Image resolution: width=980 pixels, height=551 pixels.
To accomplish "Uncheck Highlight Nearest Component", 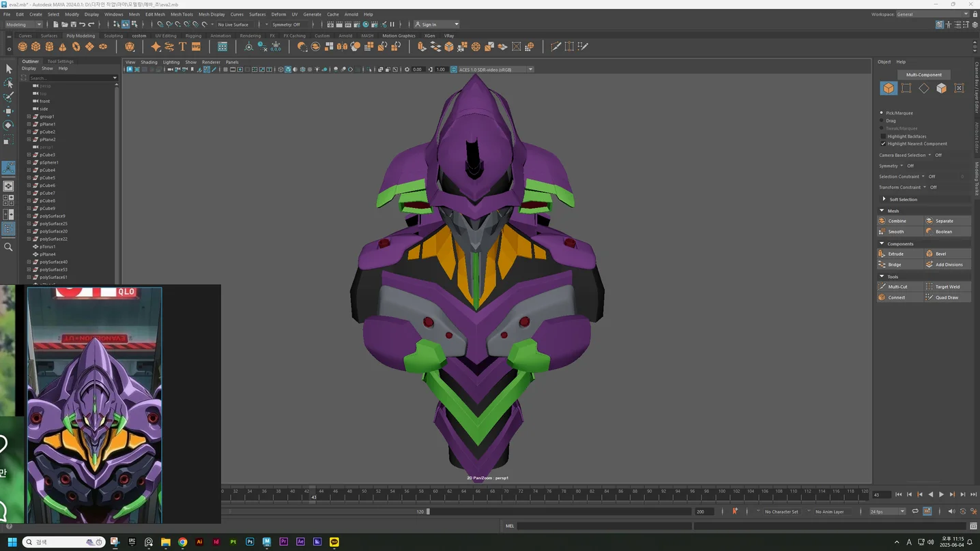I will click(883, 144).
